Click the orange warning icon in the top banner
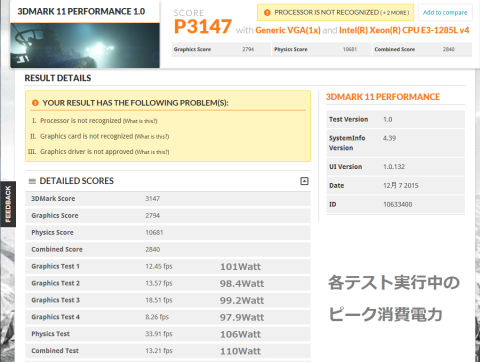The image size is (480, 362). click(267, 13)
